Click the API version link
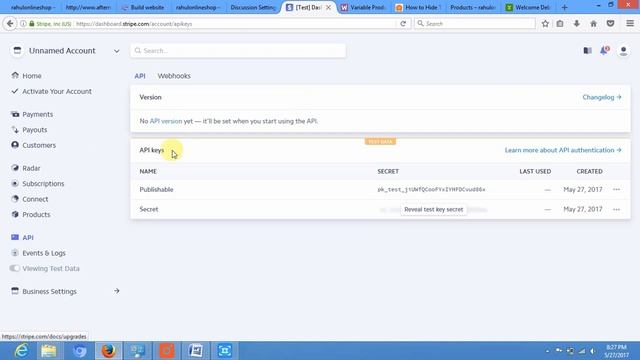The width and height of the screenshot is (640, 360). pos(166,121)
